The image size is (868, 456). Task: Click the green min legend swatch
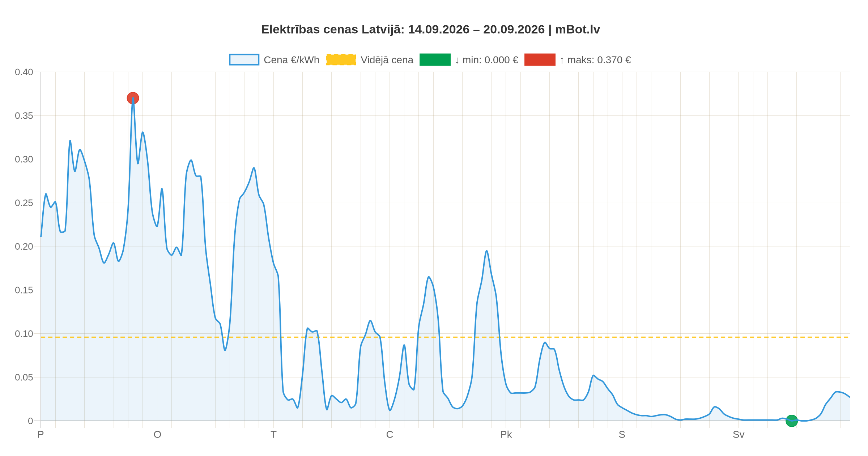[x=435, y=60]
